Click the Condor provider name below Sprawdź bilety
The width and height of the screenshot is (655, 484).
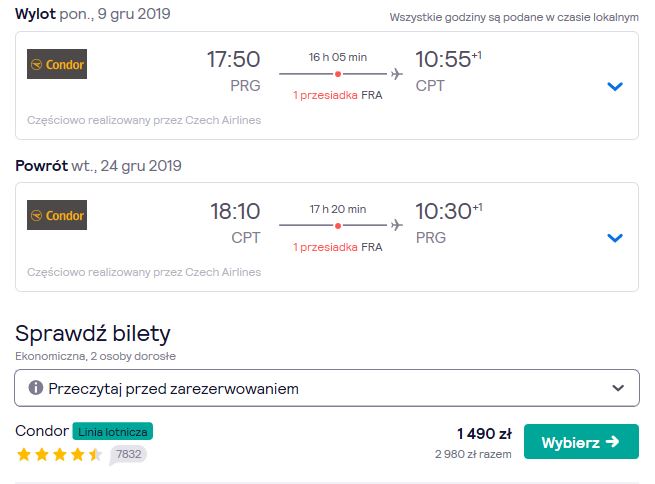42,431
